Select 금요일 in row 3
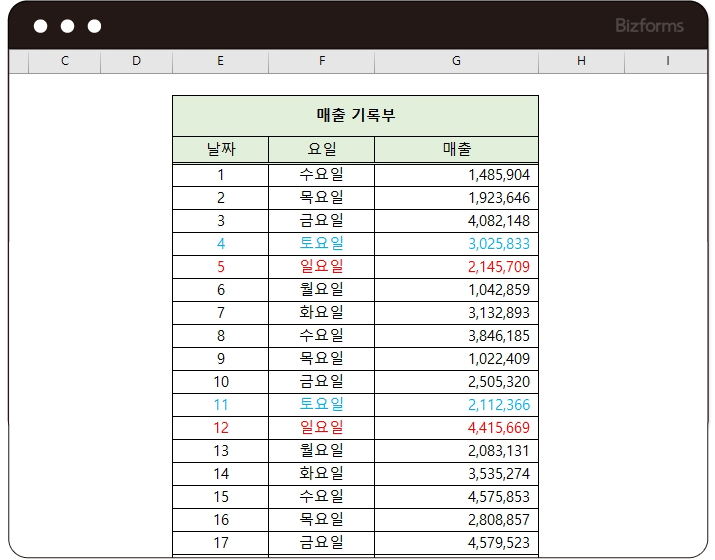This screenshot has width=715, height=560. click(321, 221)
